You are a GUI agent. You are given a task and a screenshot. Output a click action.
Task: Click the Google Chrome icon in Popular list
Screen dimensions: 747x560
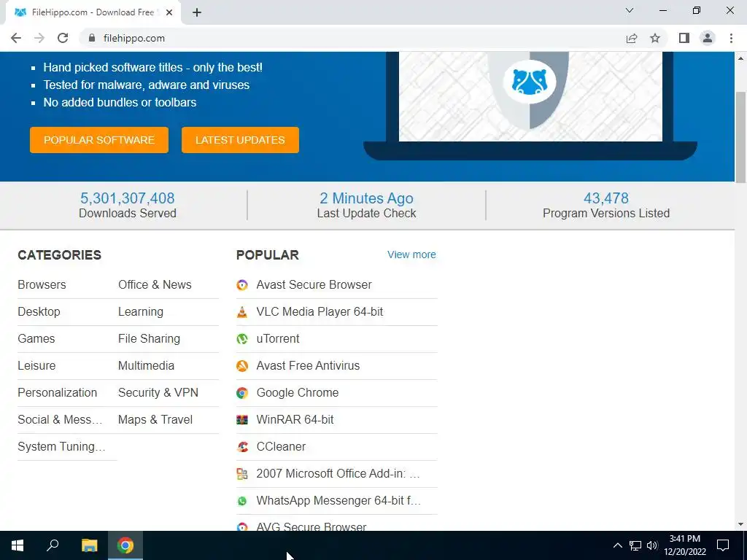point(242,393)
